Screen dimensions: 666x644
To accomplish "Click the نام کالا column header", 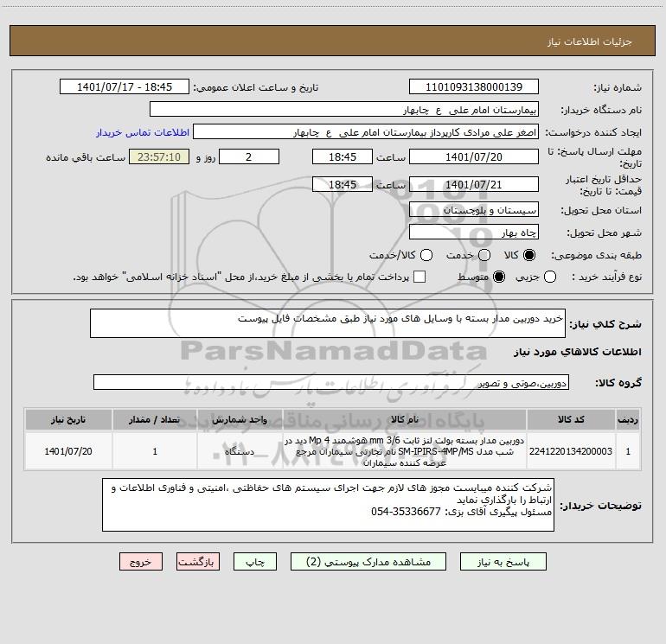I will coord(405,419).
